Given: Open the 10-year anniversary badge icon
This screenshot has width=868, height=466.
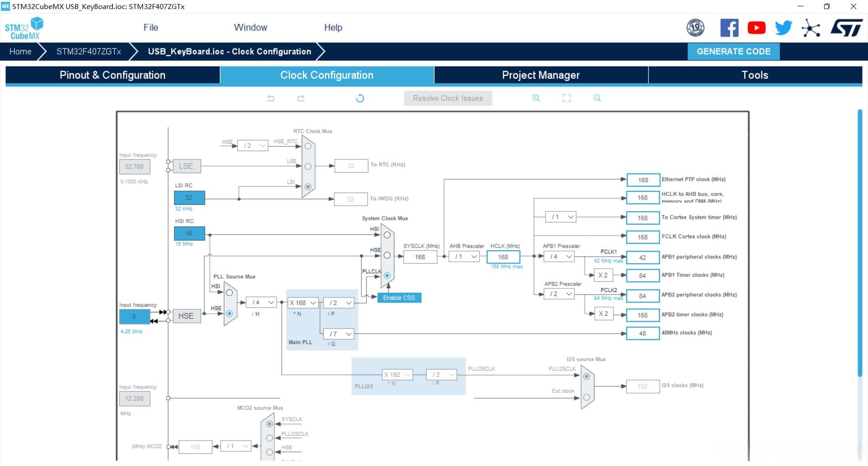Looking at the screenshot, I should coord(695,28).
